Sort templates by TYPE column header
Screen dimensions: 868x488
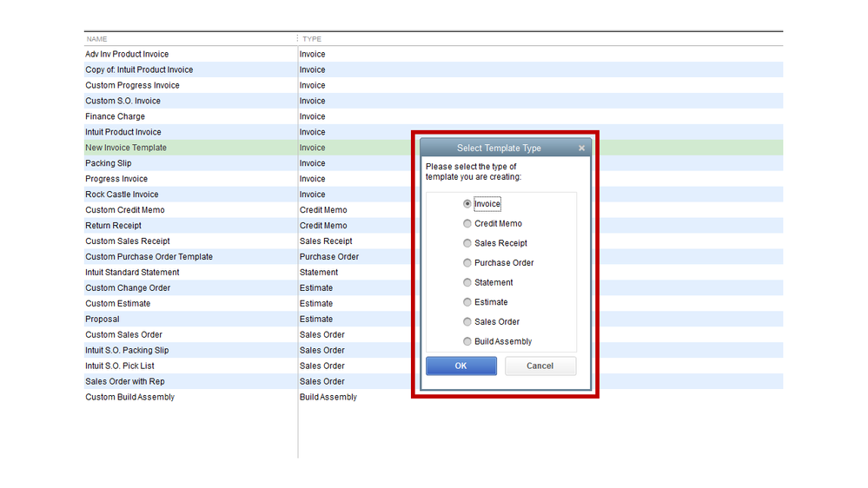coord(312,39)
